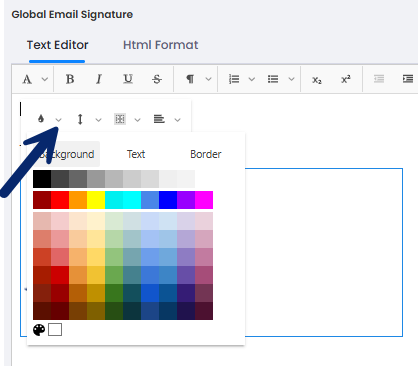This screenshot has width=418, height=366.
Task: Click the table cell borders icon
Action: [120, 119]
